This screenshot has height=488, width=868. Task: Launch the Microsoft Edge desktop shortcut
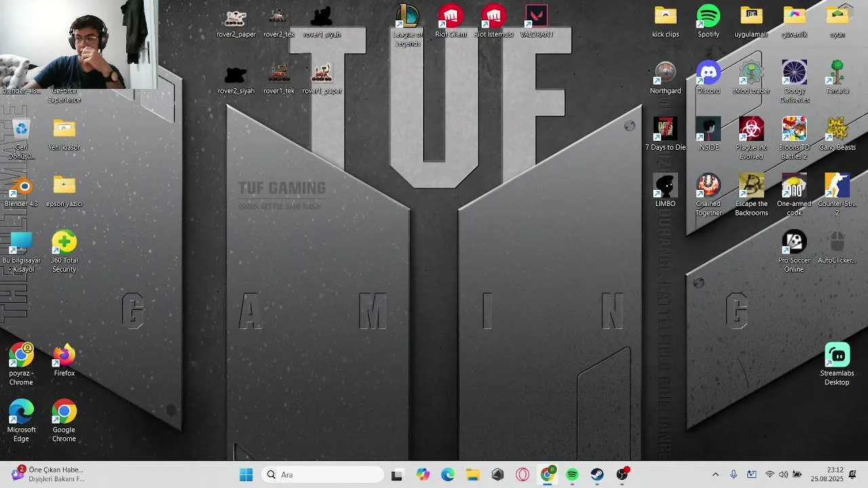click(21, 422)
